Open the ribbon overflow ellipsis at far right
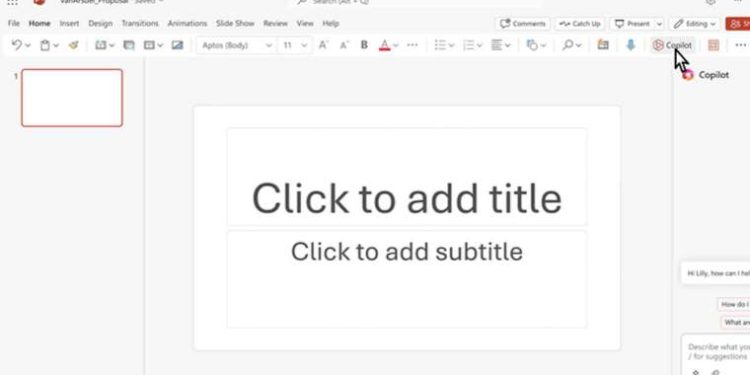750x375 pixels. [x=740, y=45]
